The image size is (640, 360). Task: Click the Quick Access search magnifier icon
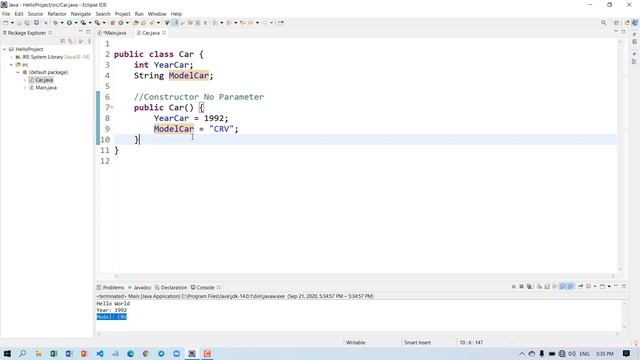[x=603, y=23]
